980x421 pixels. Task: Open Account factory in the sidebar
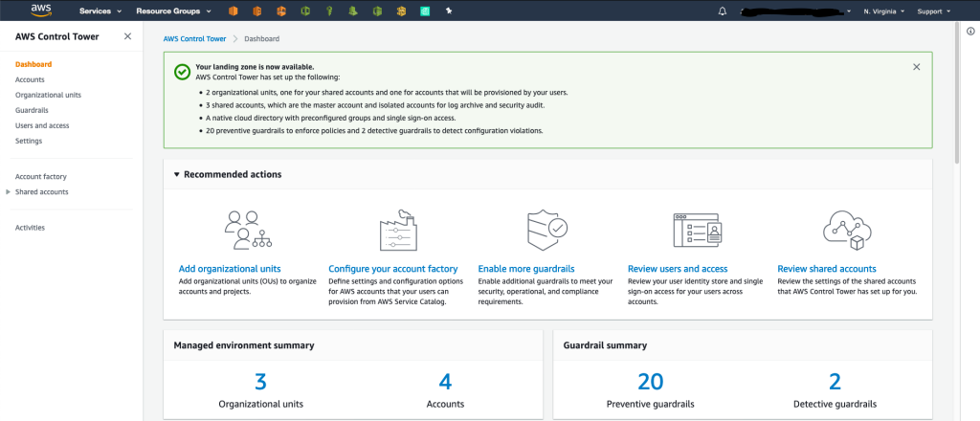(40, 177)
